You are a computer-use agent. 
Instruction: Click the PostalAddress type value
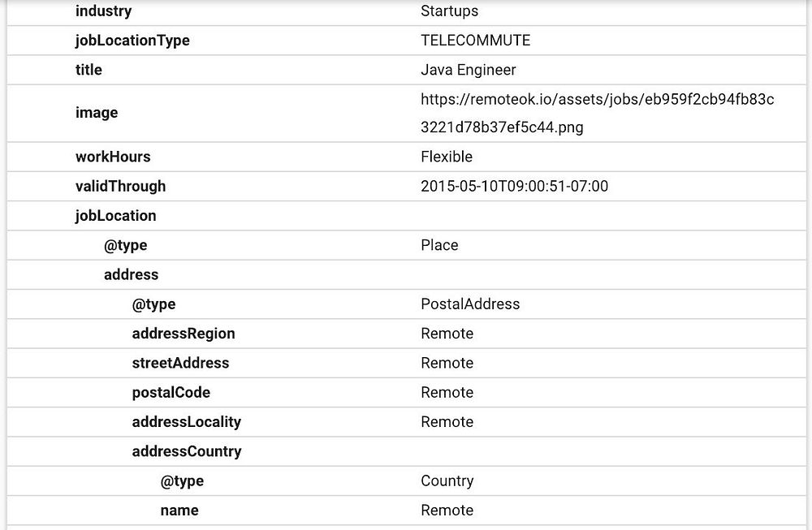pos(470,304)
